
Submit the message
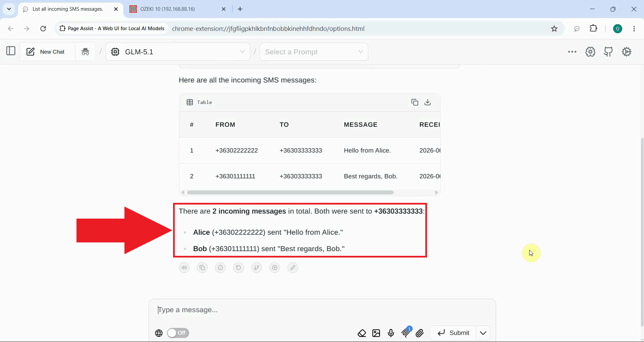[453, 333]
